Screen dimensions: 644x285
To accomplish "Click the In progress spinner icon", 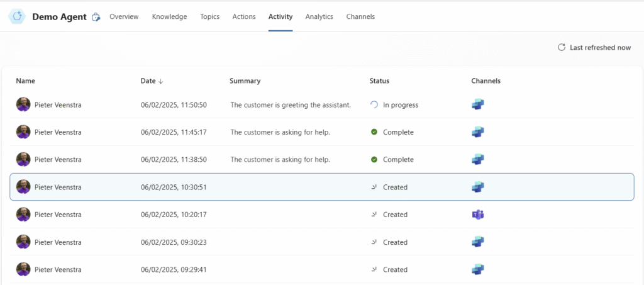I will coord(374,104).
